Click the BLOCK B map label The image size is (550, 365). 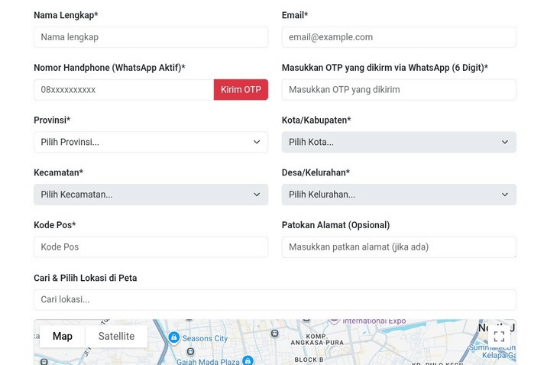309,359
